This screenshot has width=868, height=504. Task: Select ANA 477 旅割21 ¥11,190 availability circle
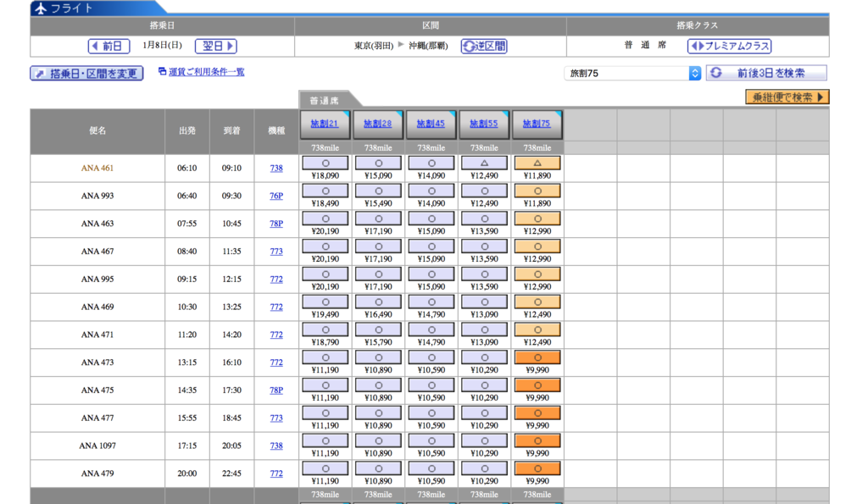325,413
